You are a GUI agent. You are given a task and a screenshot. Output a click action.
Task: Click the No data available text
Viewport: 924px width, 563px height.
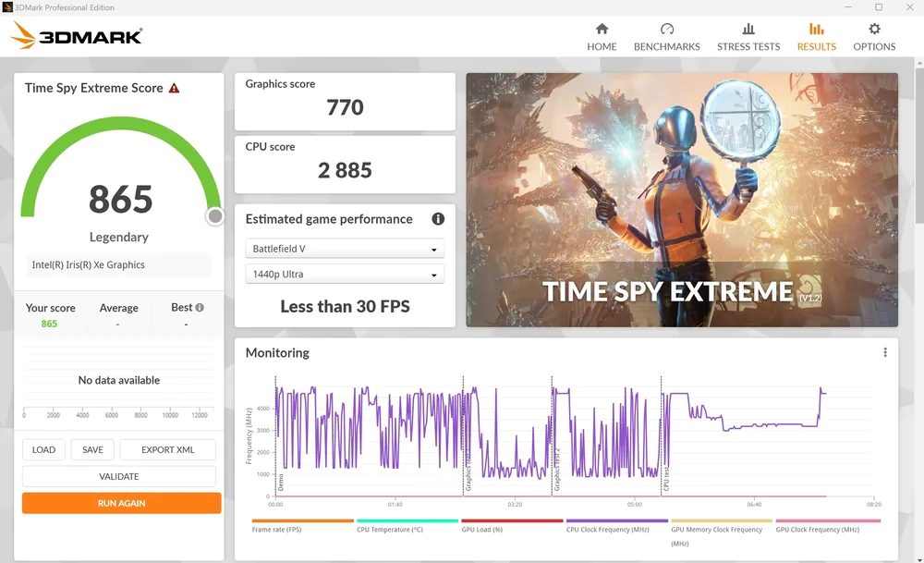pos(119,380)
